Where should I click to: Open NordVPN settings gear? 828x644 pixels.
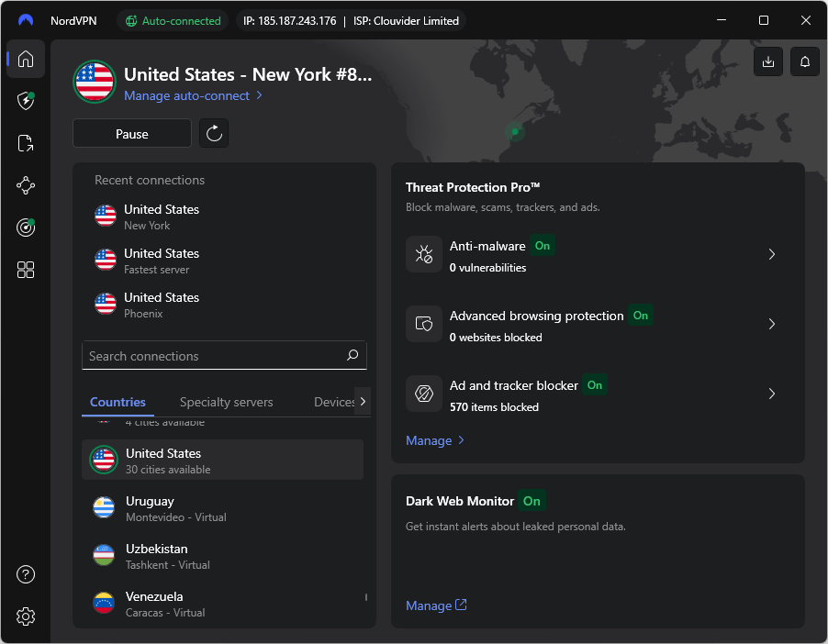point(25,616)
